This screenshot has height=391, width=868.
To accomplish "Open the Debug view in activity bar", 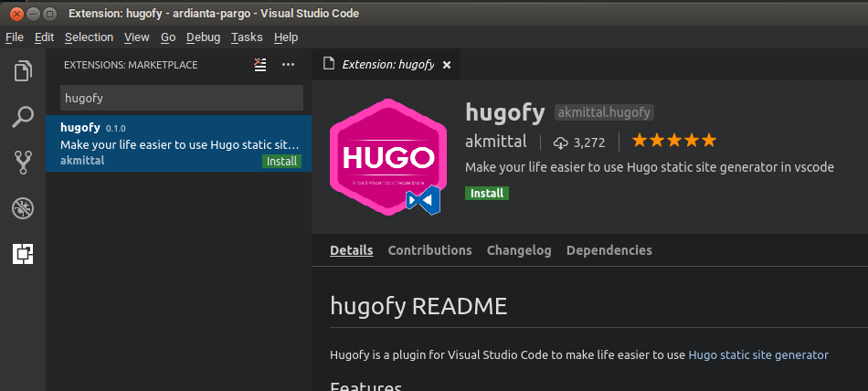I will click(23, 209).
